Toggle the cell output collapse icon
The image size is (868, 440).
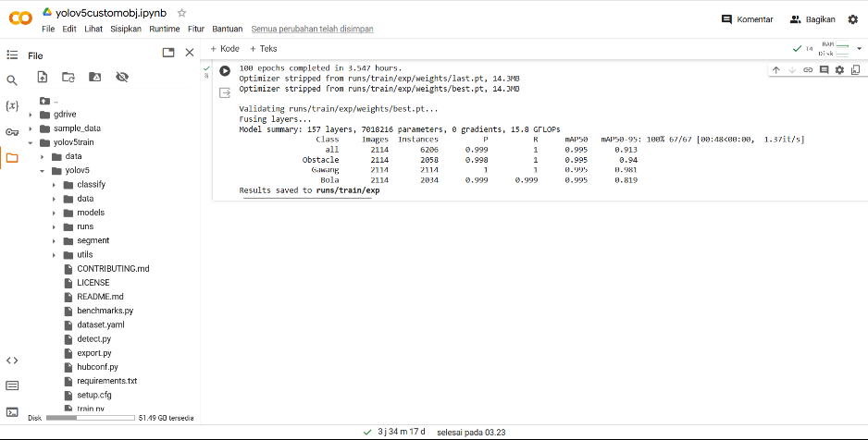pos(225,93)
